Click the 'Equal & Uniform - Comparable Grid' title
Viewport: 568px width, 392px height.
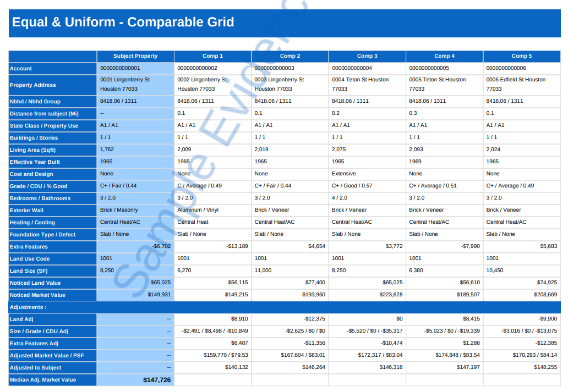pyautogui.click(x=123, y=22)
